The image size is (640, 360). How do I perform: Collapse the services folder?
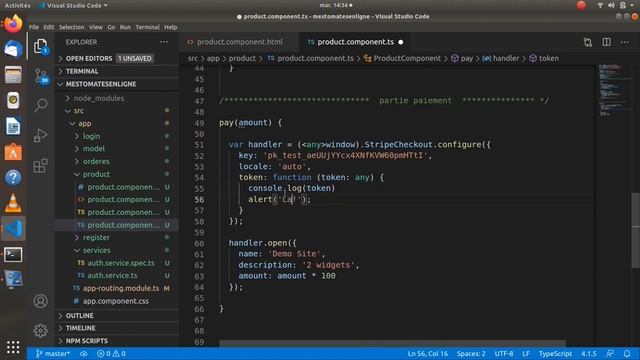[x=117, y=250]
